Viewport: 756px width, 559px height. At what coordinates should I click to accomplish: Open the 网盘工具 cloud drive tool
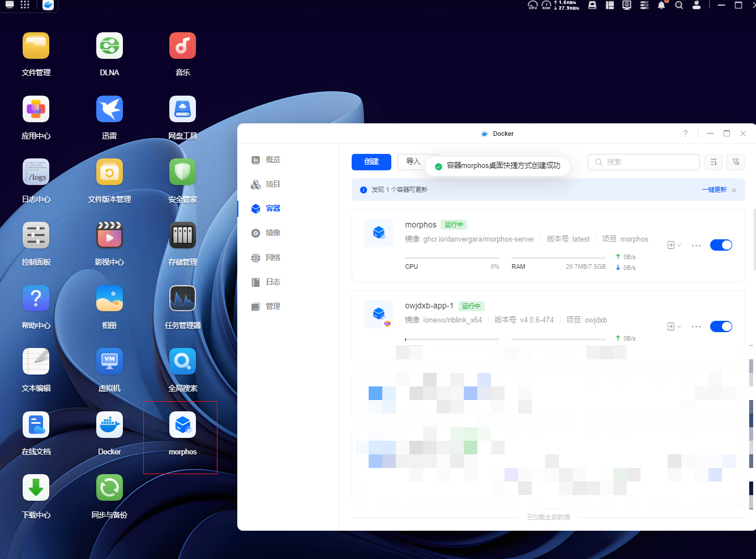[x=182, y=109]
